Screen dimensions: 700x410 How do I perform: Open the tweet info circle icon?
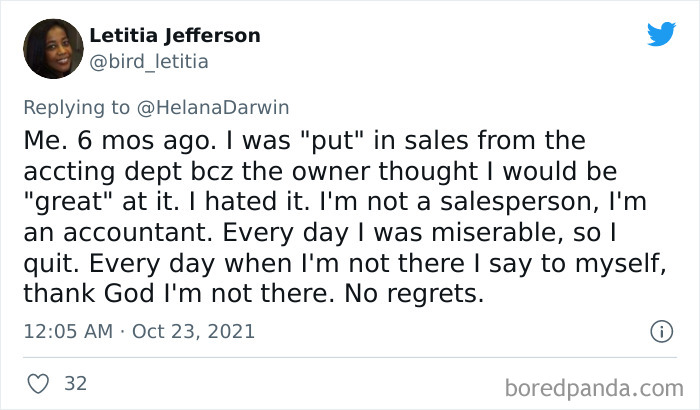point(660,331)
